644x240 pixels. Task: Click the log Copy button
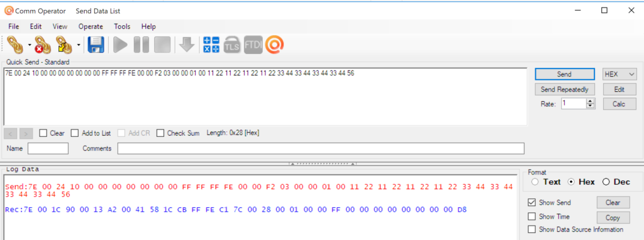[x=613, y=217]
